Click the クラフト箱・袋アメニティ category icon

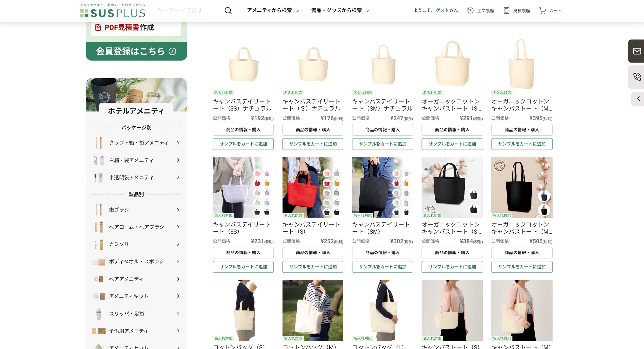pos(99,143)
